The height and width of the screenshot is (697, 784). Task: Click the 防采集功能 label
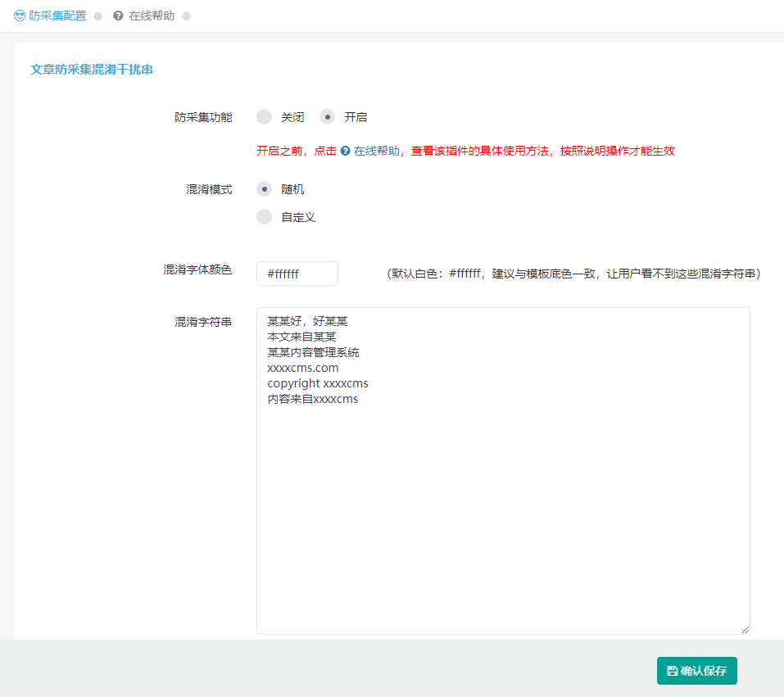pos(203,117)
